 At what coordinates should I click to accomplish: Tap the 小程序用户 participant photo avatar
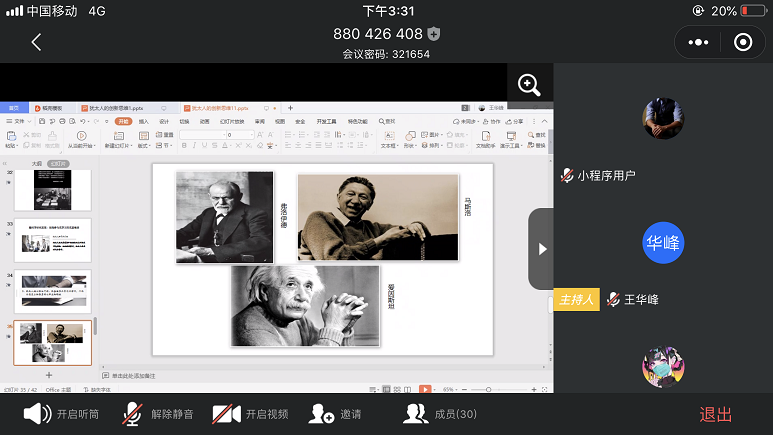point(663,118)
